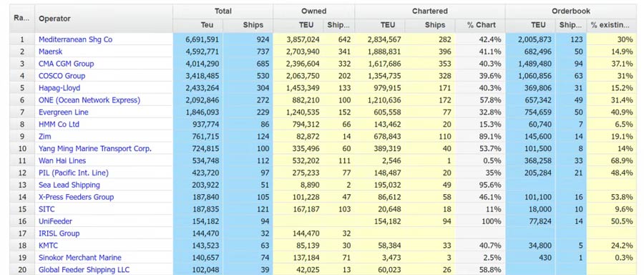
Task: Sort by Total Ships column header
Action: coord(253,25)
